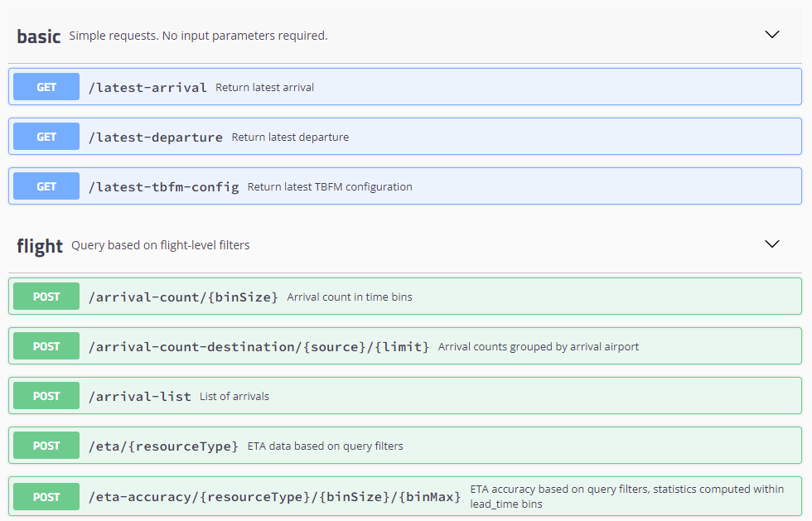The width and height of the screenshot is (812, 521).
Task: Click the POST badge for /arrival-count-destination
Action: (46, 346)
